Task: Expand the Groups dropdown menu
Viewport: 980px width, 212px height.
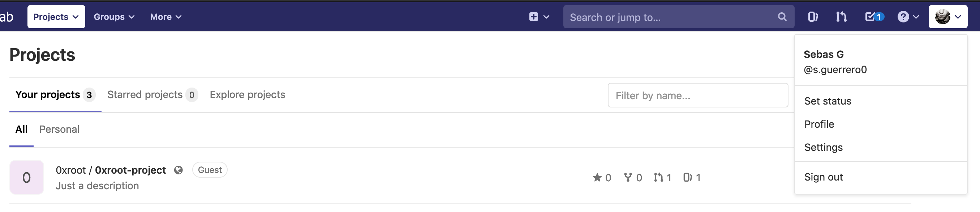Action: 114,17
